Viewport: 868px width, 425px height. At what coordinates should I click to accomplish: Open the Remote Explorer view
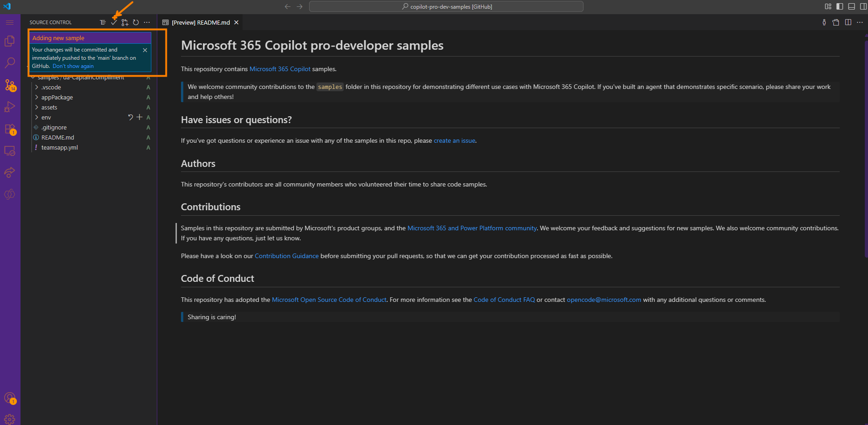point(10,151)
